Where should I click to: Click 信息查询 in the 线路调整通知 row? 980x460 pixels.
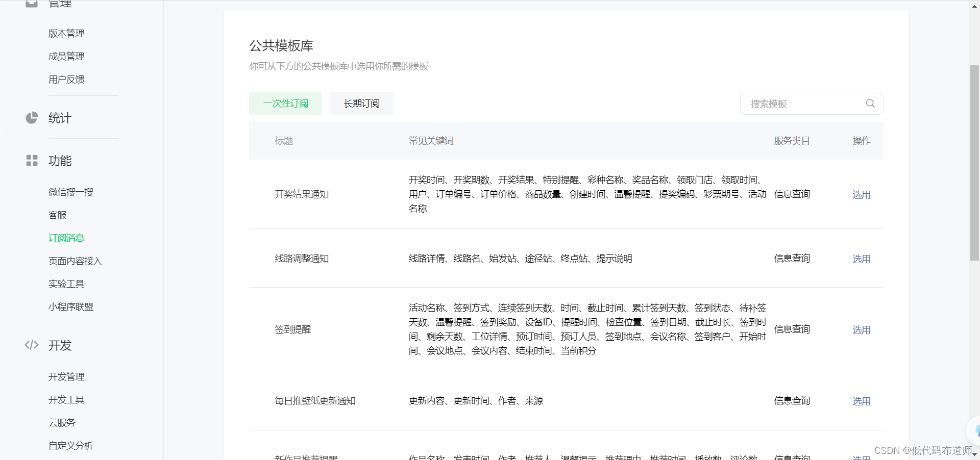point(792,259)
